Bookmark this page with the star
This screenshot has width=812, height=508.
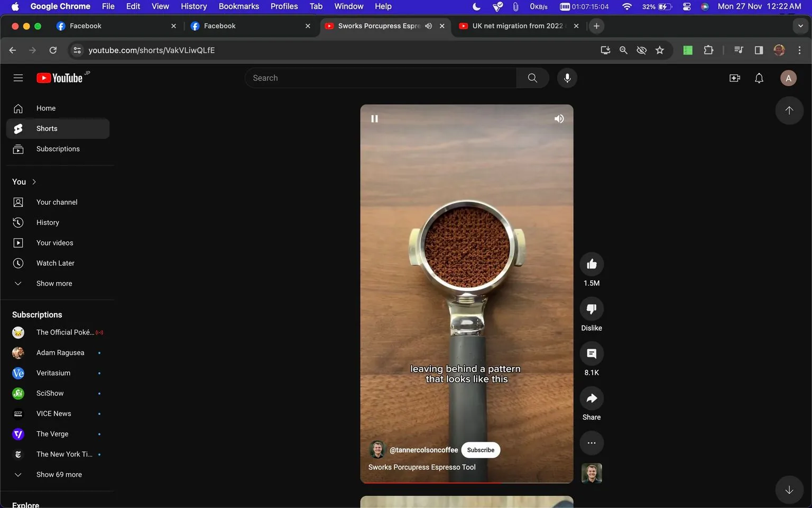click(x=660, y=50)
